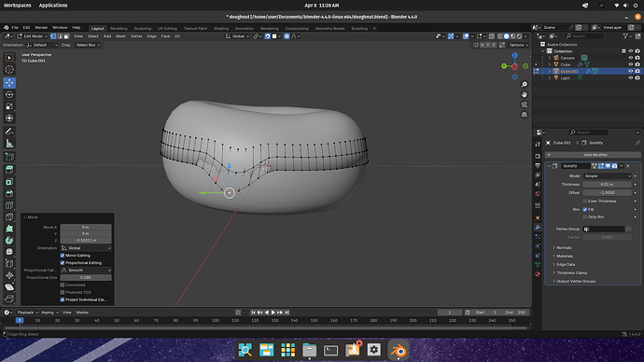Click the zoom viewport magnifier icon
The image size is (644, 362).
(x=525, y=85)
